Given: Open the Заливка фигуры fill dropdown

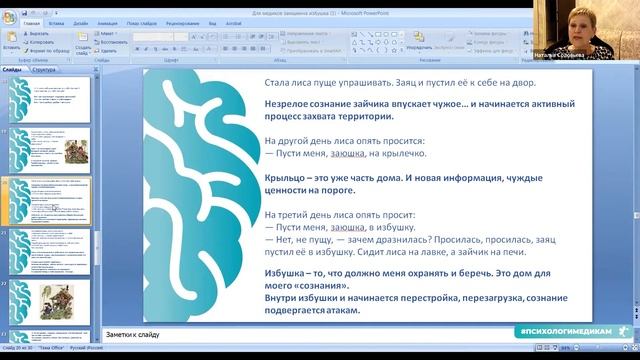Looking at the screenshot, I should pyautogui.click(x=488, y=34).
